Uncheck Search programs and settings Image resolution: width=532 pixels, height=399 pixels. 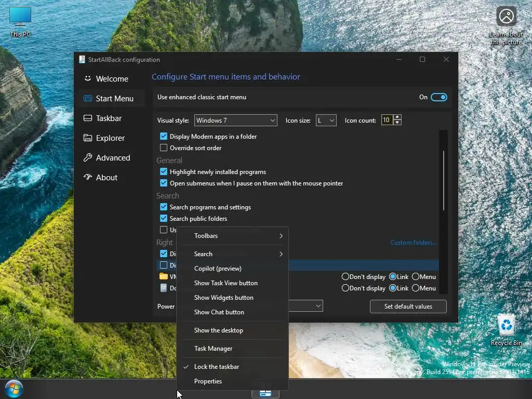tap(164, 207)
